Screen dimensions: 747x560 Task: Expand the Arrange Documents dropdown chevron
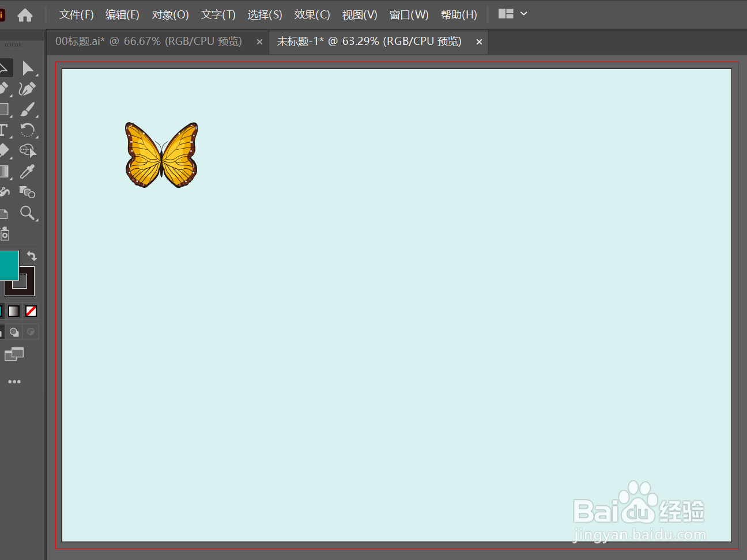click(524, 14)
